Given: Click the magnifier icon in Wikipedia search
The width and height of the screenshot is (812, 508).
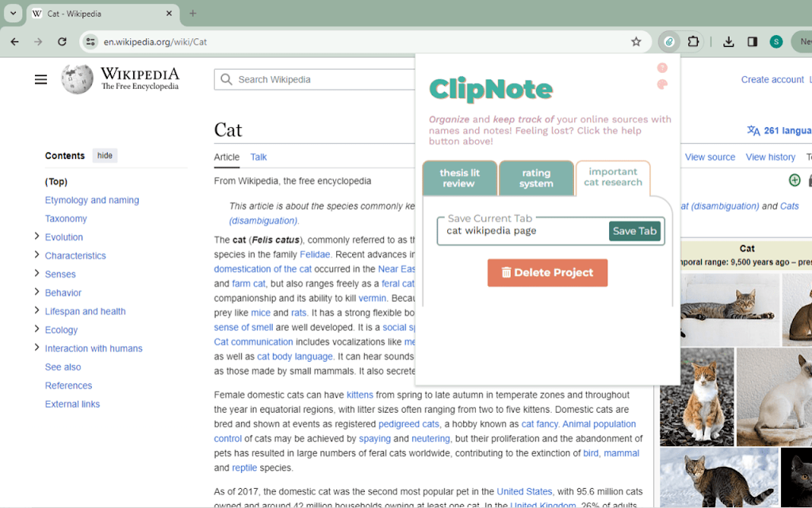Looking at the screenshot, I should [226, 79].
